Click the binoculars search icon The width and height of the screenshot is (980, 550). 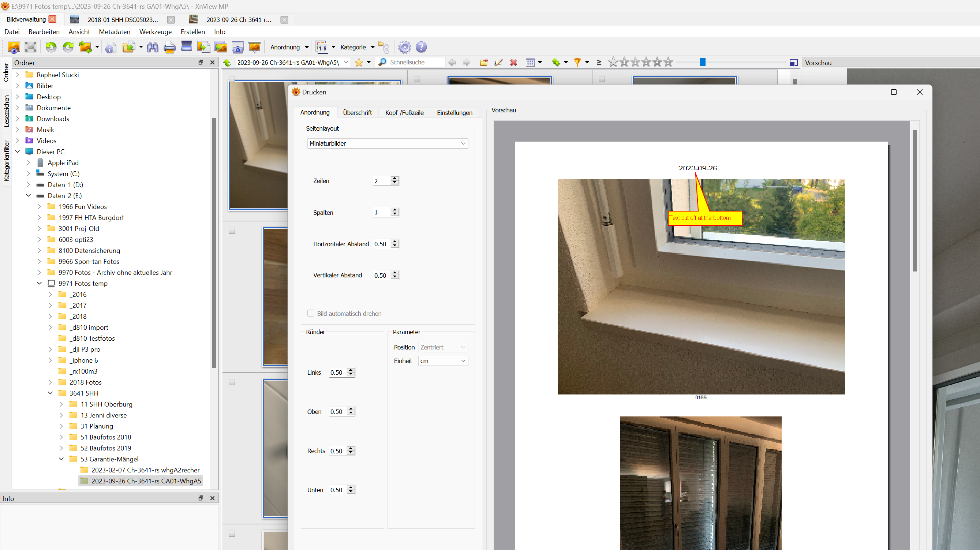pos(153,47)
